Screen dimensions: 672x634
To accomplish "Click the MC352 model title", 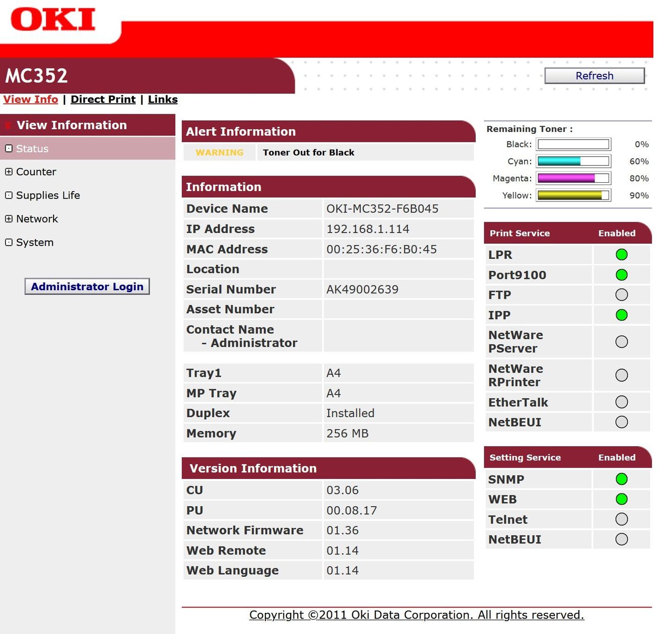I will click(x=37, y=76).
